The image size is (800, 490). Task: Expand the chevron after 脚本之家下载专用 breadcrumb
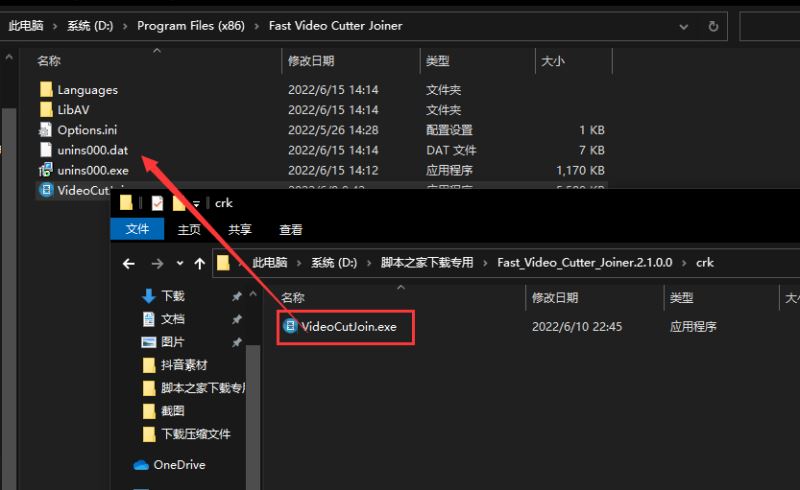[x=485, y=263]
